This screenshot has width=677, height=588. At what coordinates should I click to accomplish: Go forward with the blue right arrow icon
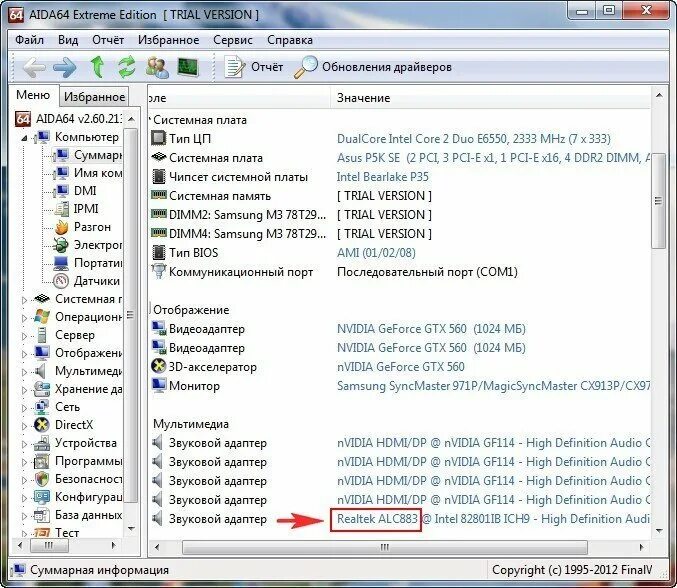[x=65, y=67]
